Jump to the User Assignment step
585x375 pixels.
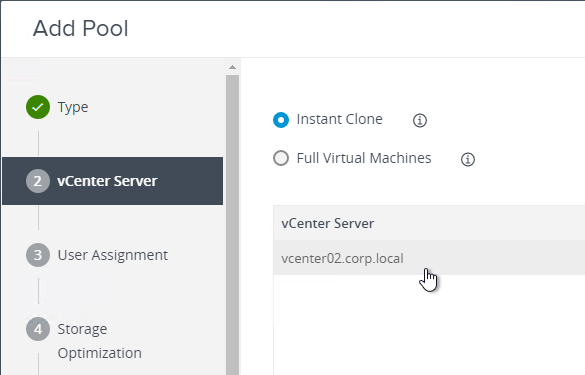113,255
